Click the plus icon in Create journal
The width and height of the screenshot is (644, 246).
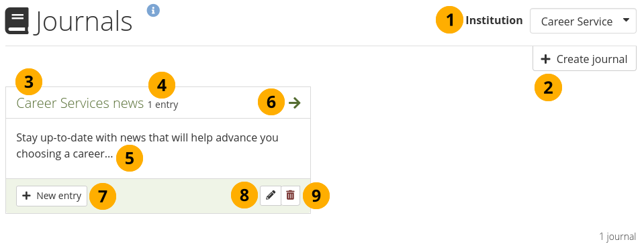tap(545, 60)
